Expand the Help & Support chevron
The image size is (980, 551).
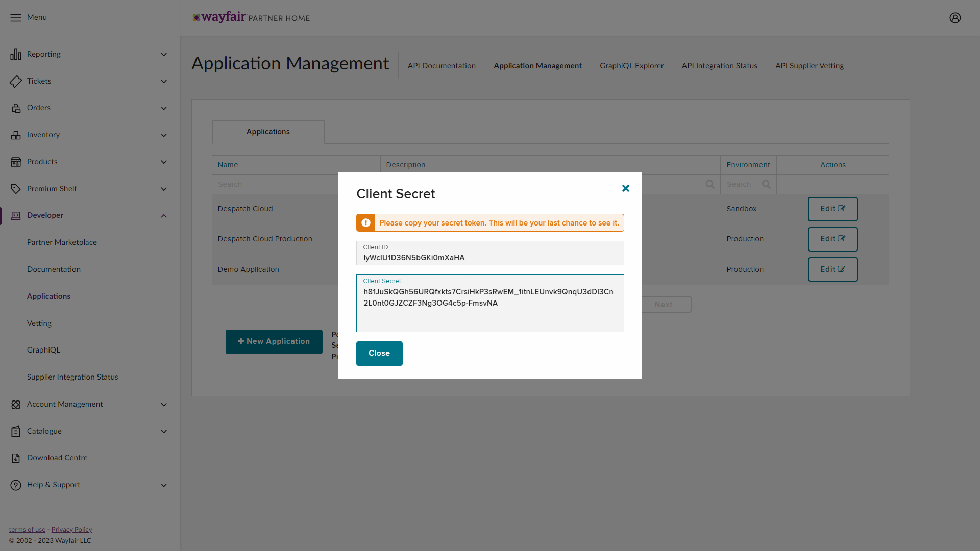point(164,485)
